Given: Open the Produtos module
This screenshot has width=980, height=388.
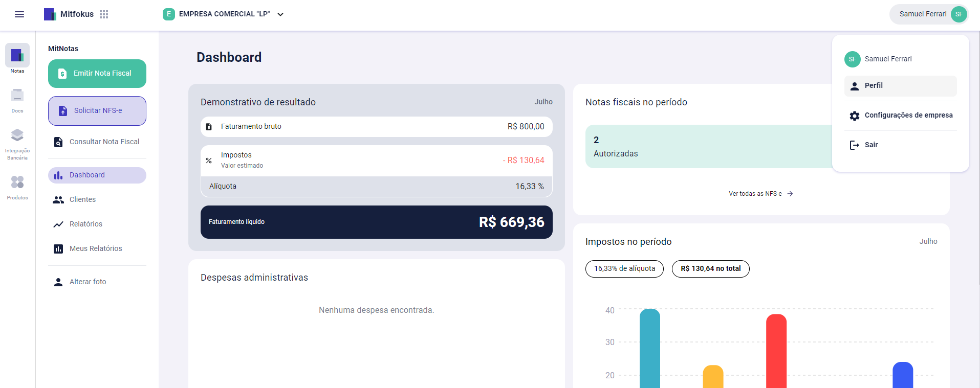Looking at the screenshot, I should (x=17, y=187).
